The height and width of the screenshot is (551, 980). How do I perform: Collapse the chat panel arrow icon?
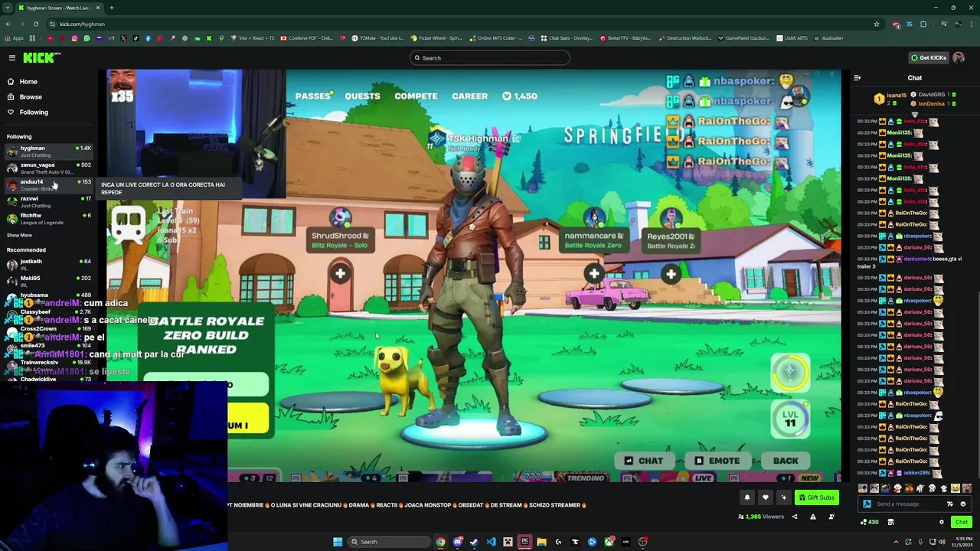pos(857,77)
